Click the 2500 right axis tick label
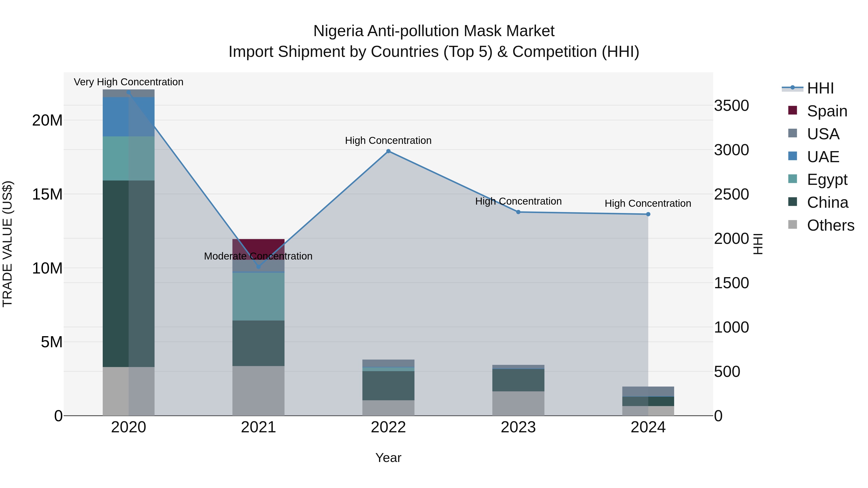868x488 pixels. click(x=732, y=194)
